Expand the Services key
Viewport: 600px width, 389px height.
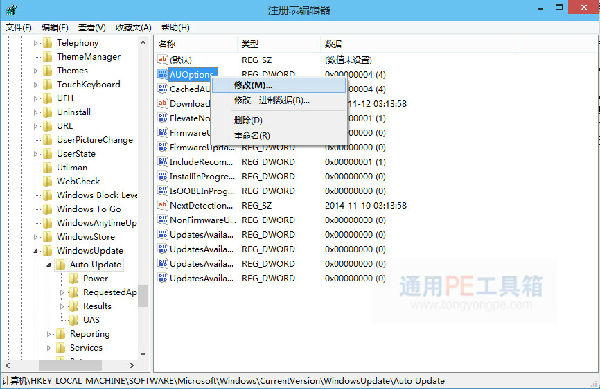coord(49,348)
